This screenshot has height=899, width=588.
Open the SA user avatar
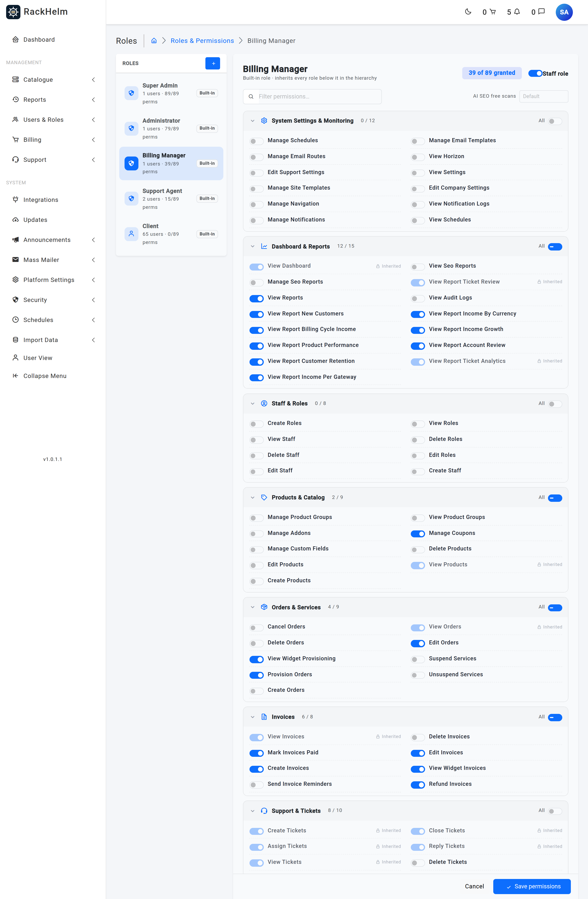point(564,12)
